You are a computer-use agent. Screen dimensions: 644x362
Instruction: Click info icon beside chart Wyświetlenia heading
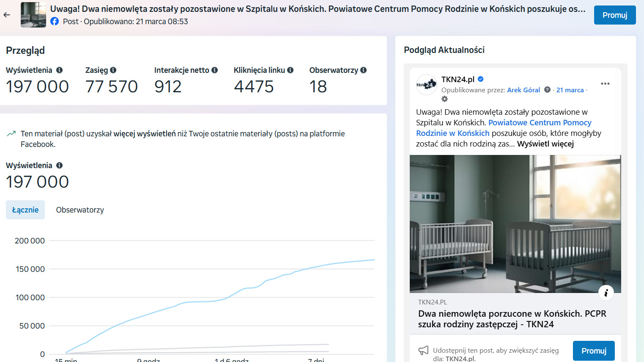point(60,166)
